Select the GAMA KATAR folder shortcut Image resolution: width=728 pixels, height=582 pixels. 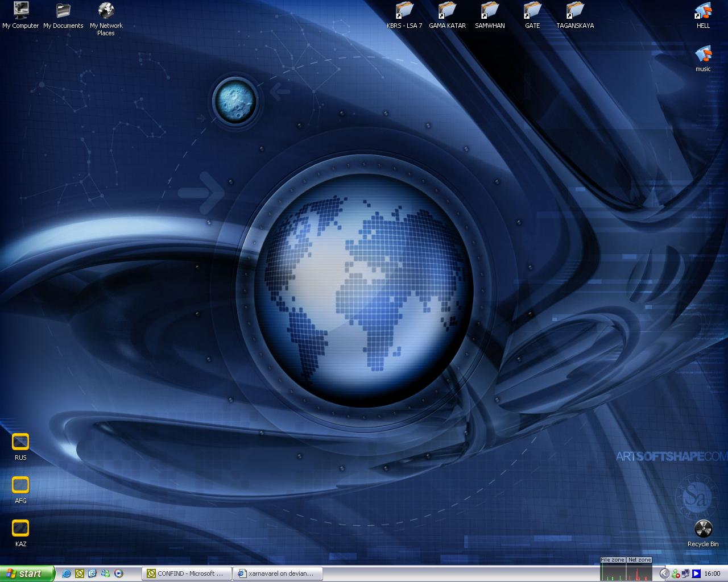tap(447, 15)
